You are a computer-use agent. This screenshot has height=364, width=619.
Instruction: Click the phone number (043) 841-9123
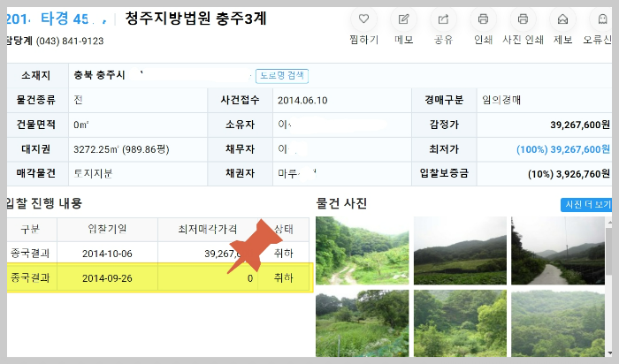(70, 41)
